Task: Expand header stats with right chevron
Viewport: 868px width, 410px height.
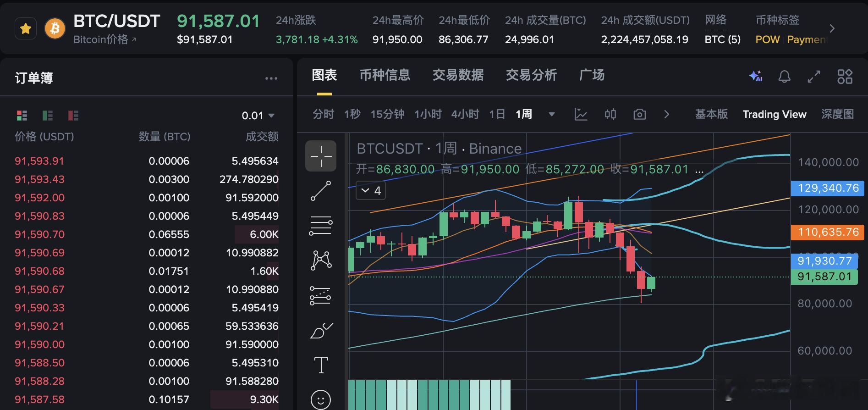Action: point(832,29)
